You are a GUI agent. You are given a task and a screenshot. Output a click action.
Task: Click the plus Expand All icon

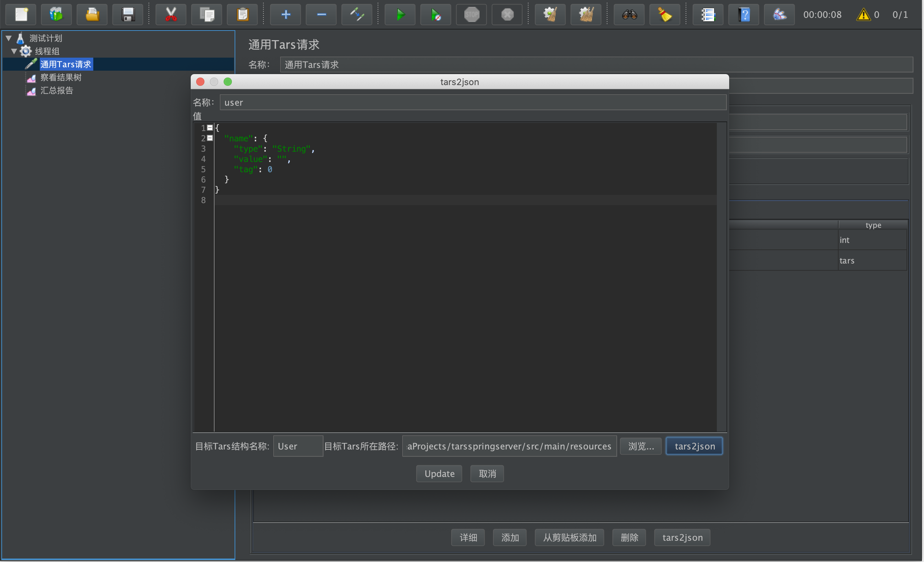pos(286,15)
